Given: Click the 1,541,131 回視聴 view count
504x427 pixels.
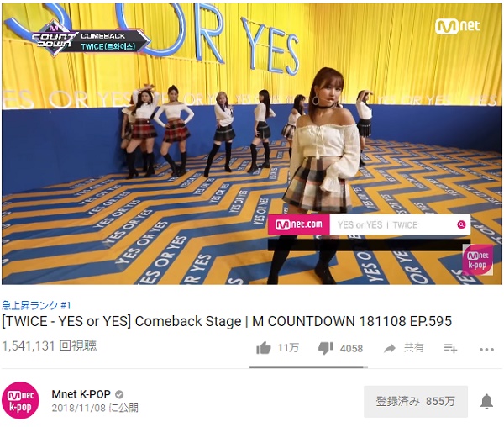Looking at the screenshot, I should tap(50, 346).
